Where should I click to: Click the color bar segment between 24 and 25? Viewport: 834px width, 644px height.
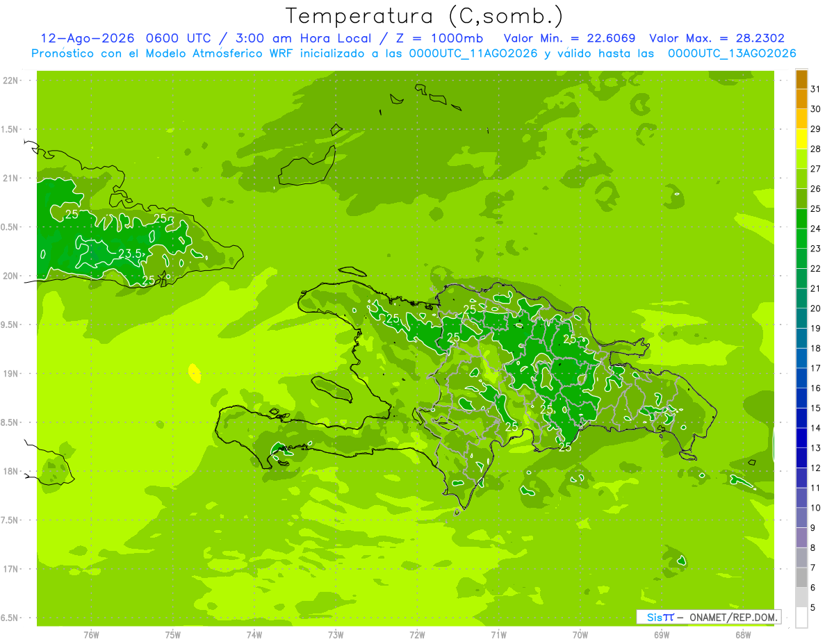click(801, 219)
